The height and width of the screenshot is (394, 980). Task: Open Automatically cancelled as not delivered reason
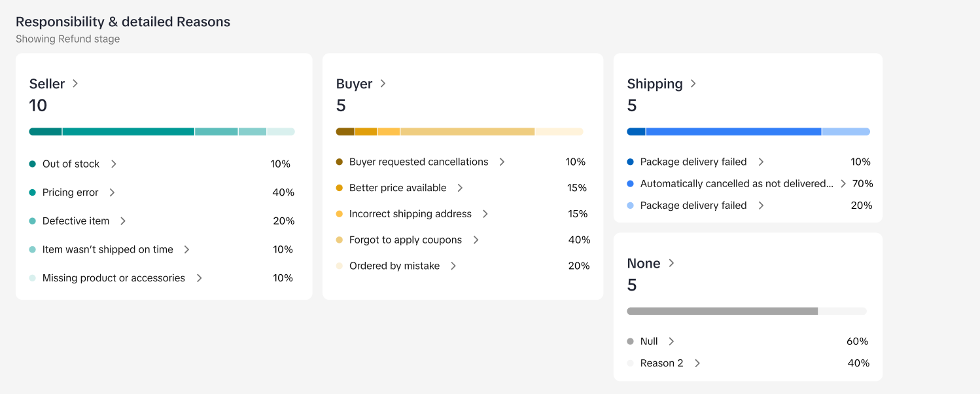coord(737,184)
